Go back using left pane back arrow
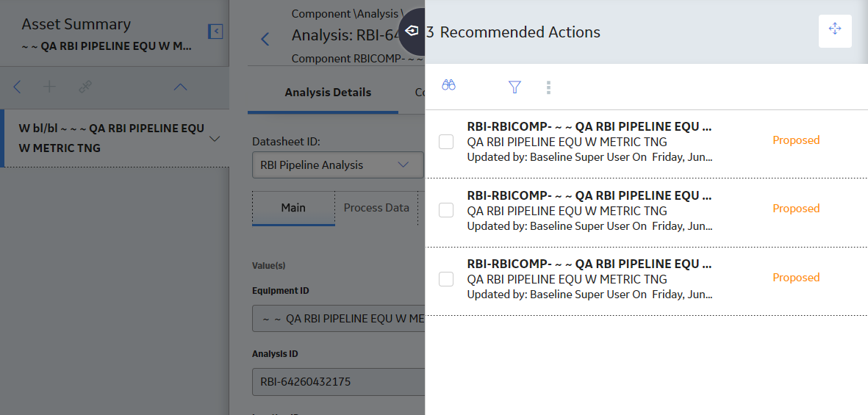 pos(17,87)
